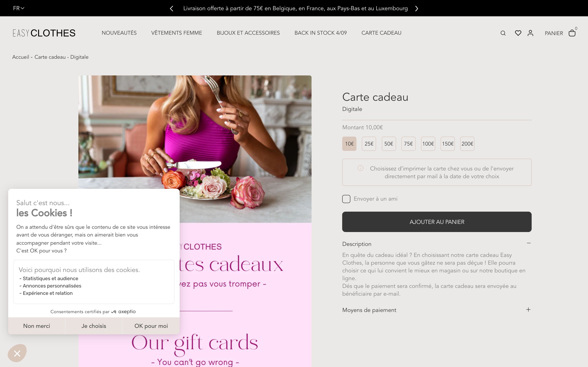Accept cookies with 'OK pour moi'
Image resolution: width=588 pixels, height=367 pixels.
[x=151, y=326]
